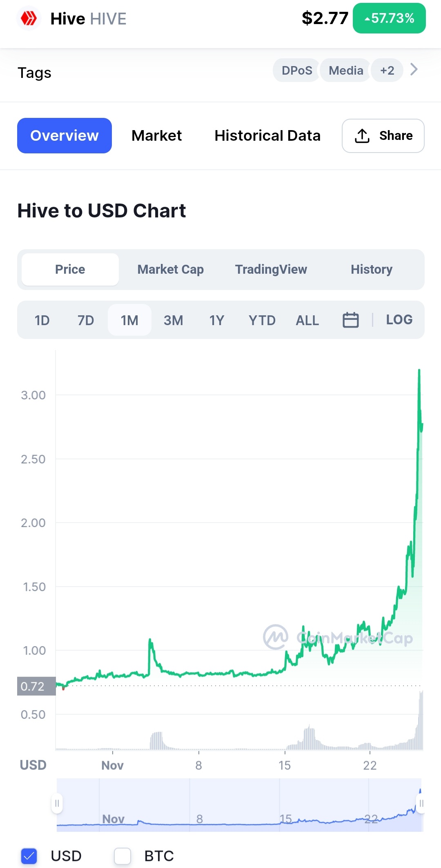Click the green 57.73% change badge
This screenshot has height=868, width=441.
point(389,18)
